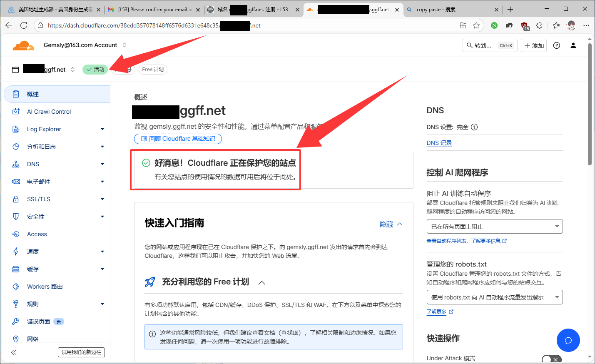The image size is (595, 364).
Task: Click the browser refresh icon
Action: coord(24,25)
